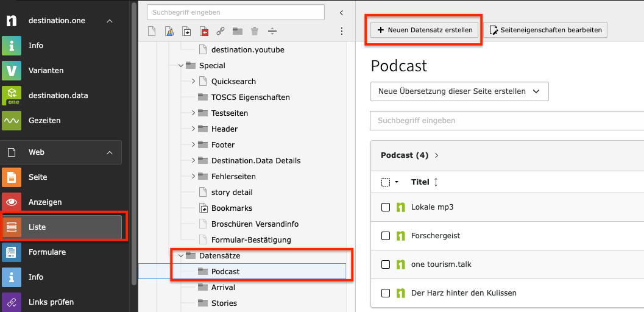Open the Varianten module

point(62,71)
